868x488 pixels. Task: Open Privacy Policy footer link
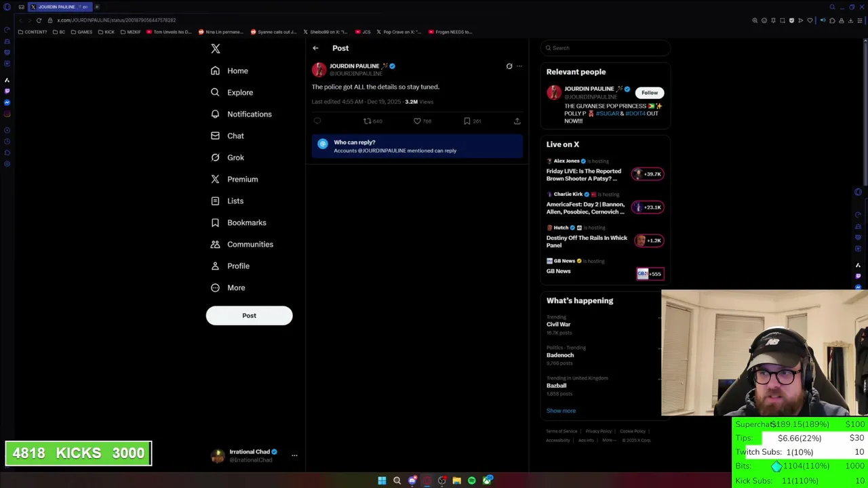[599, 431]
